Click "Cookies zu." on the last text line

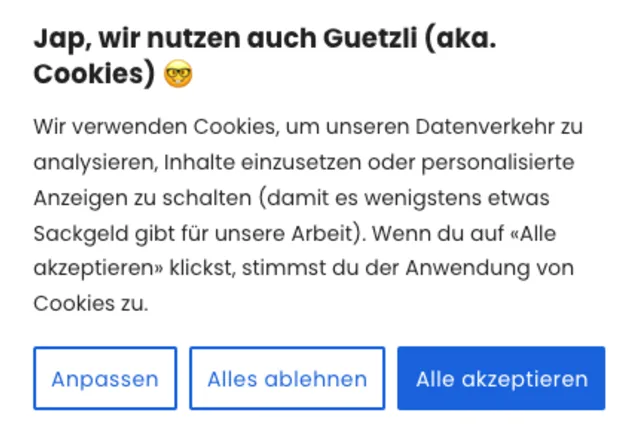point(91,304)
